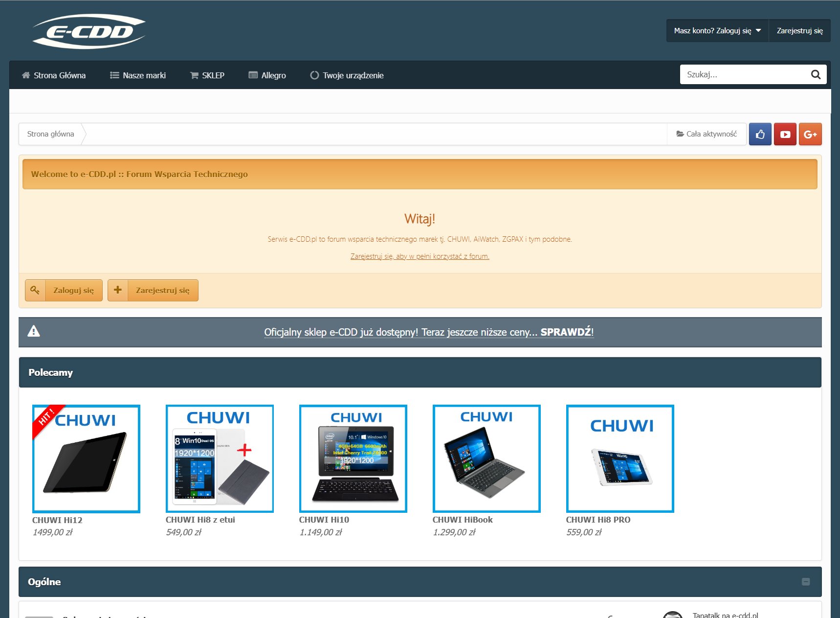Open Cała aktywność link

point(707,134)
